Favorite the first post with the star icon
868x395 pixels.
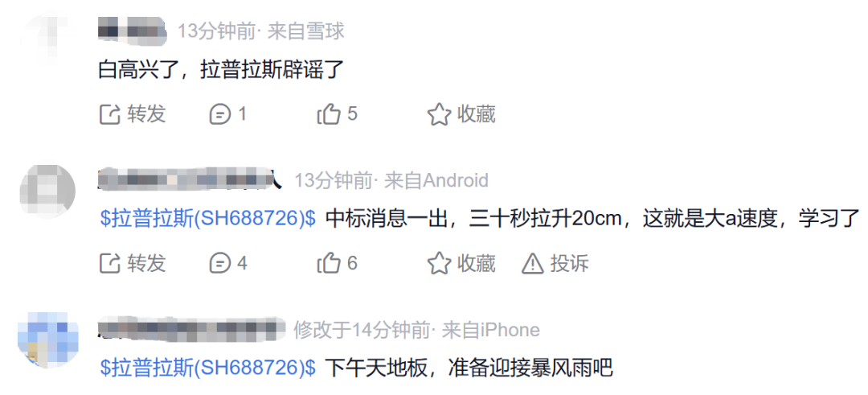(x=439, y=114)
